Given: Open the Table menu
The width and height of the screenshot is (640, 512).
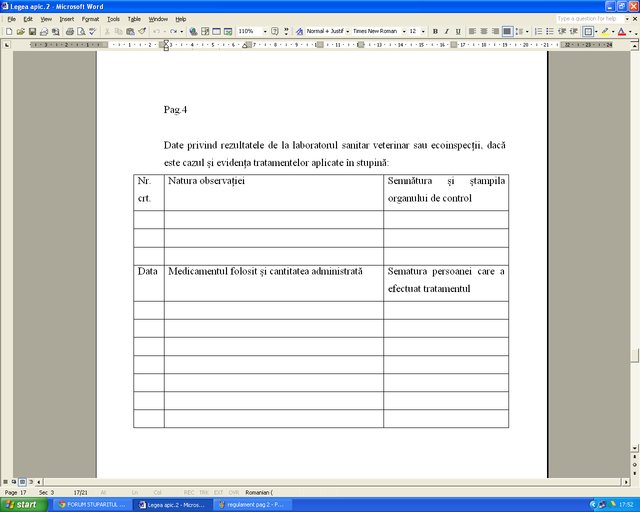Looking at the screenshot, I should [x=134, y=19].
